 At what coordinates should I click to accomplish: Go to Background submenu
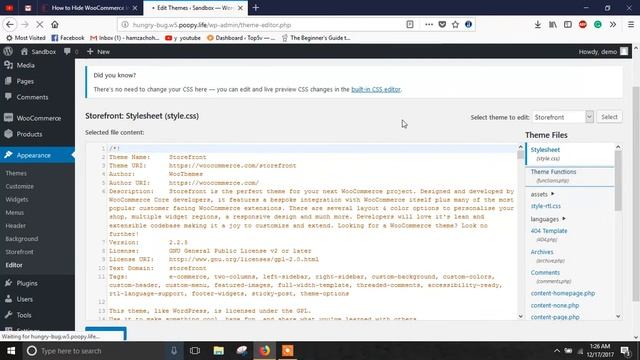tap(22, 238)
